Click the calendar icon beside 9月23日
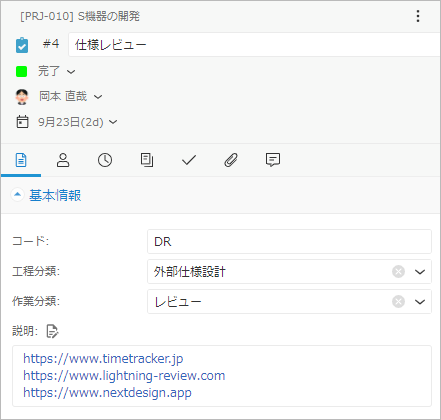This screenshot has width=441, height=420. click(22, 122)
